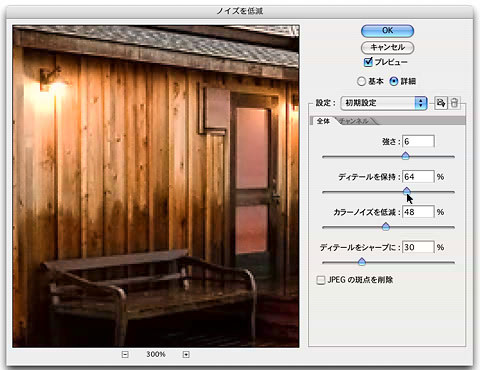Click the カラーノイズを低減 percentage field

[418, 212]
